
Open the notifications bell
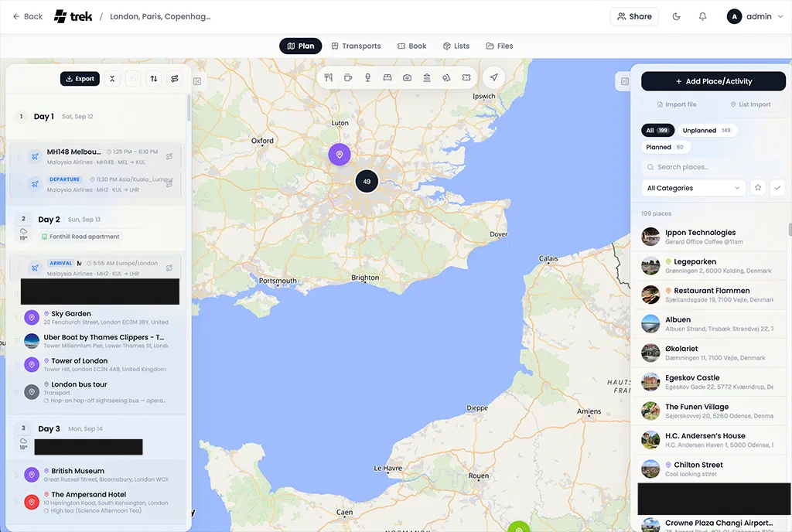click(702, 17)
